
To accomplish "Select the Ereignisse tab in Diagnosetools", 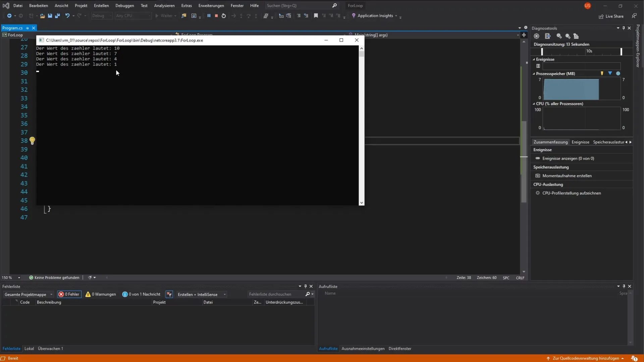I will coord(580,142).
